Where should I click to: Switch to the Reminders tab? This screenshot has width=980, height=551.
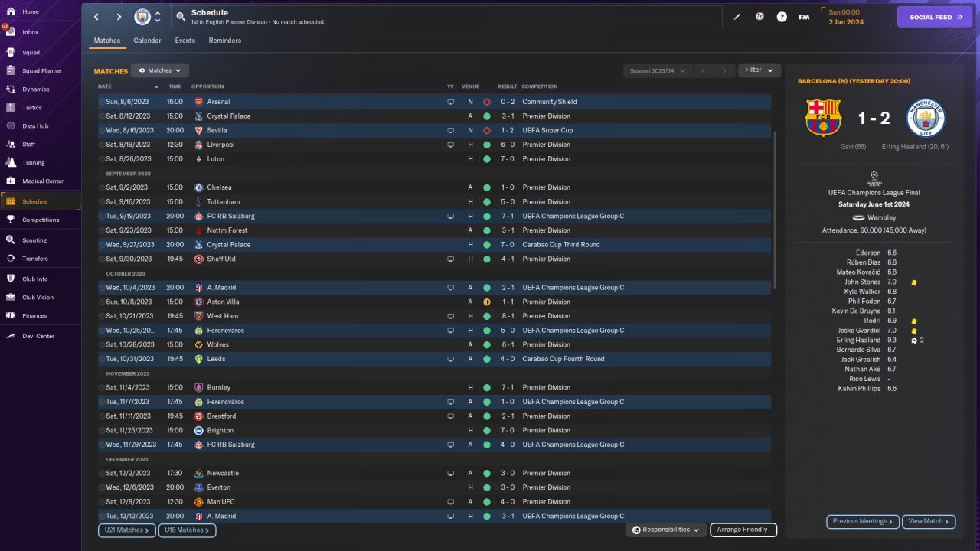click(224, 41)
